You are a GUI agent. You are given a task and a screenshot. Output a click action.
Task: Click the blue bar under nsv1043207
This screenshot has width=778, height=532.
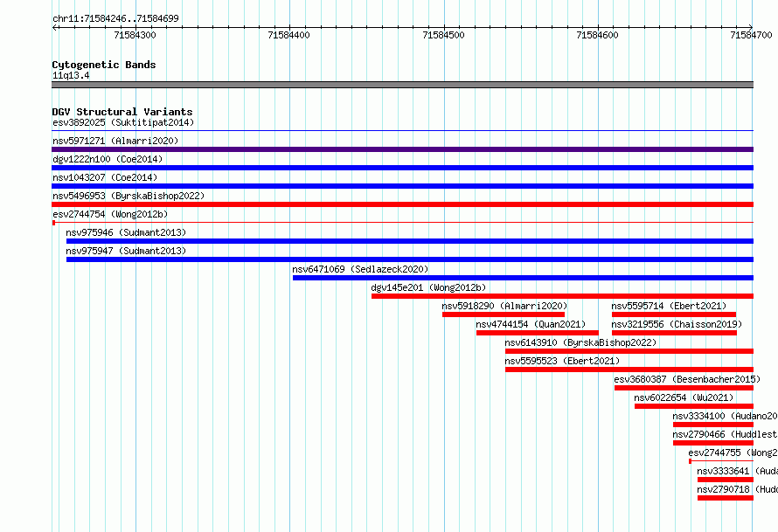402,186
